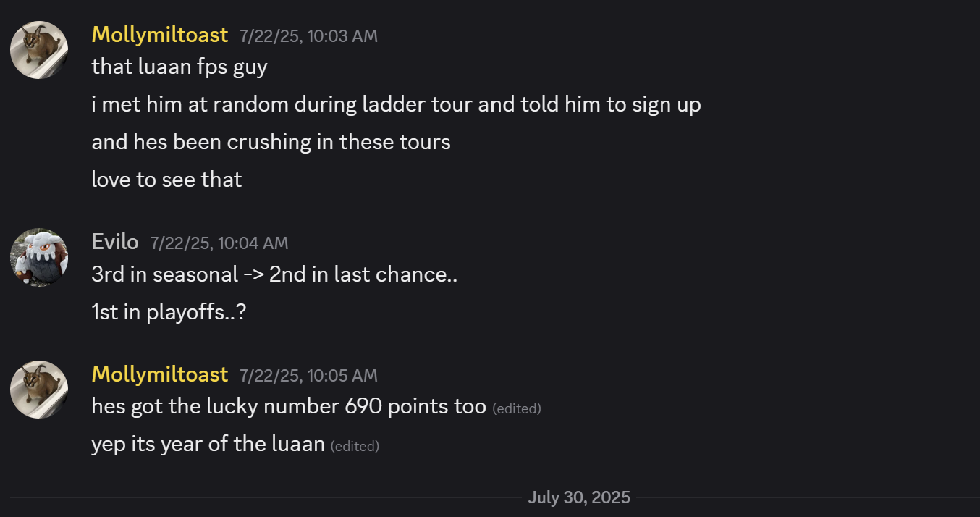980x517 pixels.
Task: Click the message about the ladder tour
Action: [x=396, y=104]
